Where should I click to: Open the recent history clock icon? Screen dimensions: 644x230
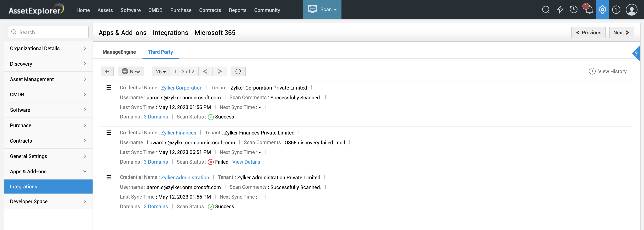coord(573,10)
